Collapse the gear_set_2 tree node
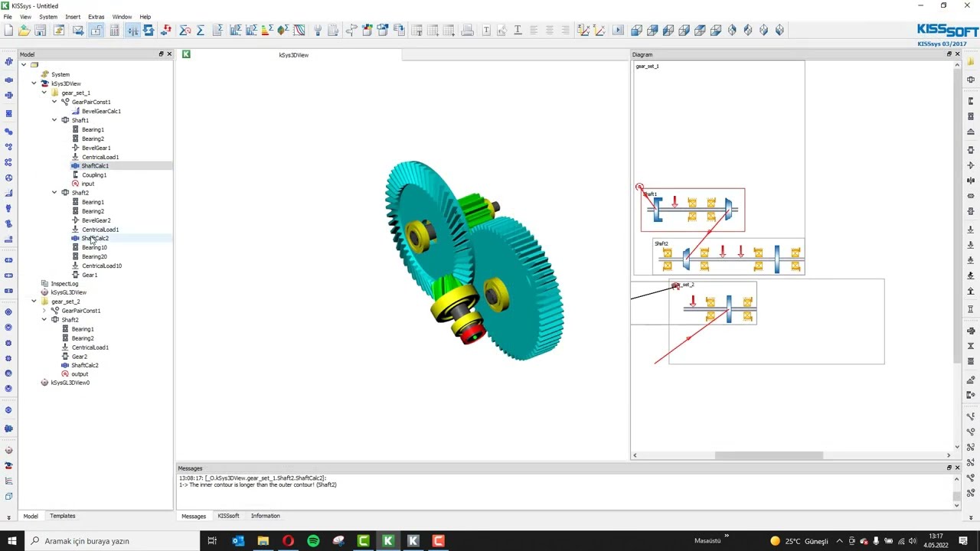This screenshot has height=551, width=980. click(x=34, y=302)
